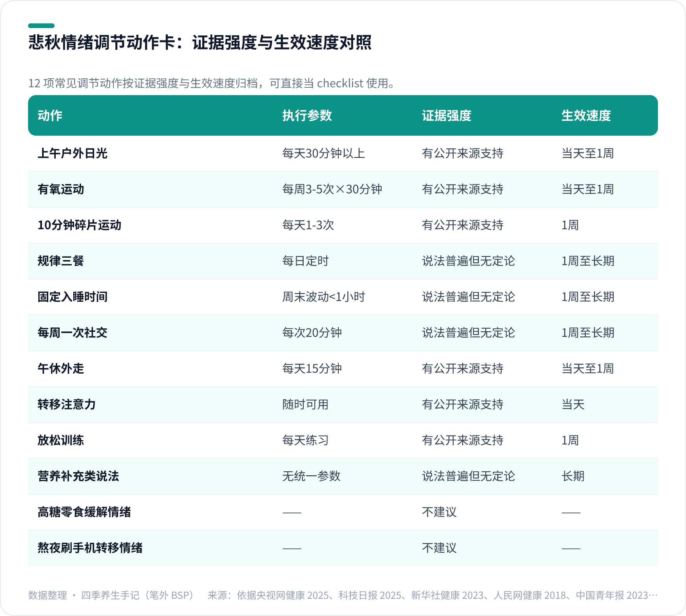Screen dimensions: 686x616
Task: Select the 每周一次社交 row label
Action: [x=72, y=333]
